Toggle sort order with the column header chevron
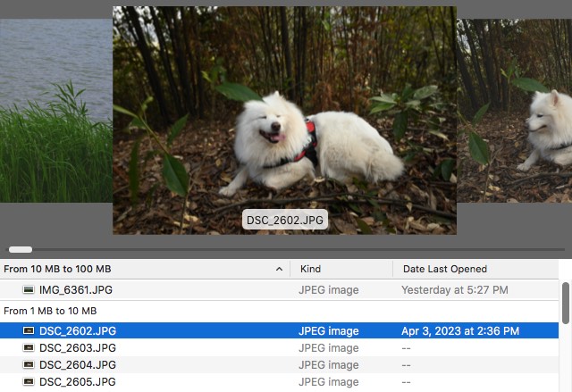 click(x=279, y=269)
